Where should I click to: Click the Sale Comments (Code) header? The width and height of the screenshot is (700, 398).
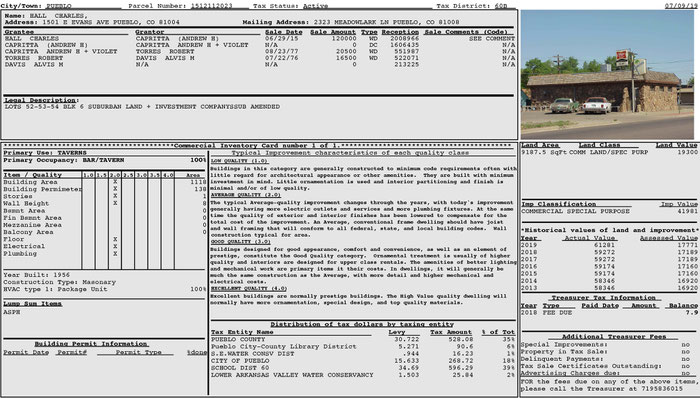coord(466,32)
